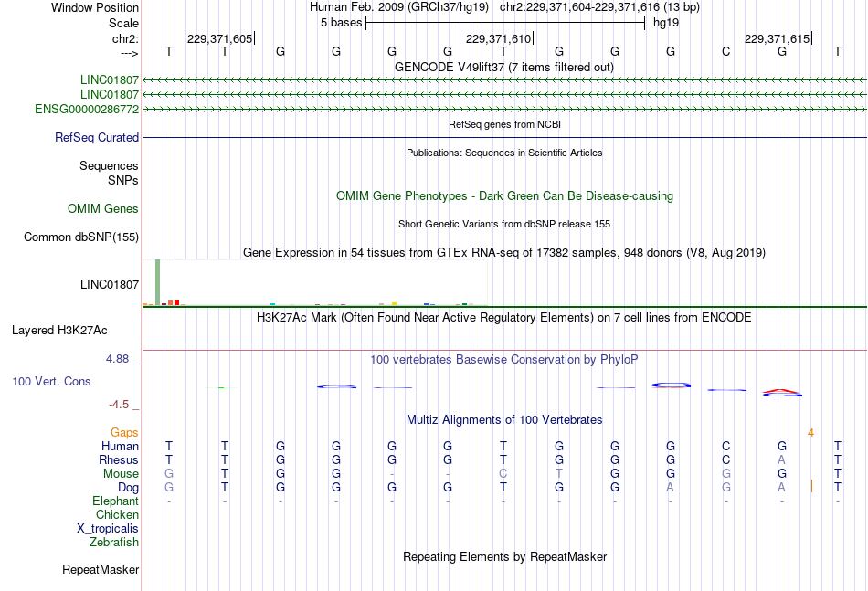This screenshot has height=591, width=868.
Task: Select the X_tropicalis species row label
Action: [108, 529]
